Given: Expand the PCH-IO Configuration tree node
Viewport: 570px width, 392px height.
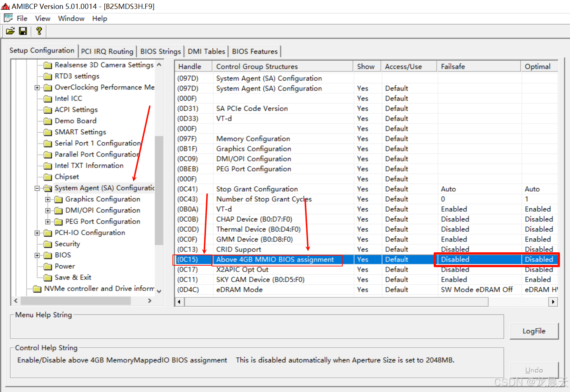Looking at the screenshot, I should pos(37,233).
